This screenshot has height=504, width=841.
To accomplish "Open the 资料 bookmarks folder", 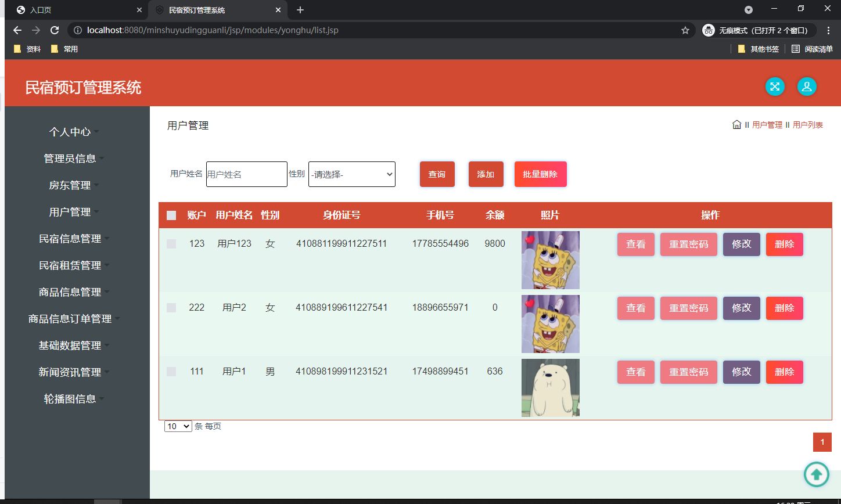I will [27, 49].
